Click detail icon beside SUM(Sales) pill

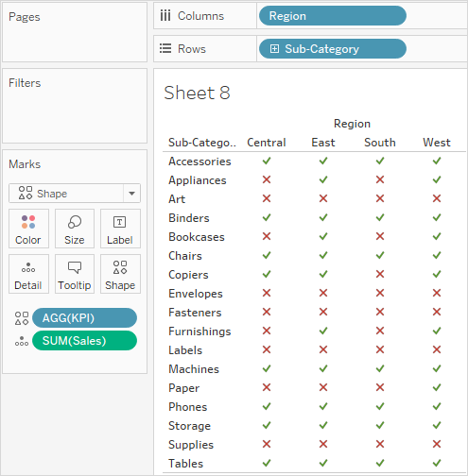pos(22,341)
